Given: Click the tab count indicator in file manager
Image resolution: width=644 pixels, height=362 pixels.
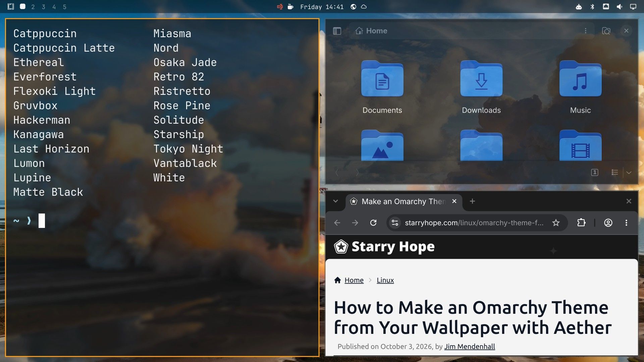Looking at the screenshot, I should pos(594,172).
